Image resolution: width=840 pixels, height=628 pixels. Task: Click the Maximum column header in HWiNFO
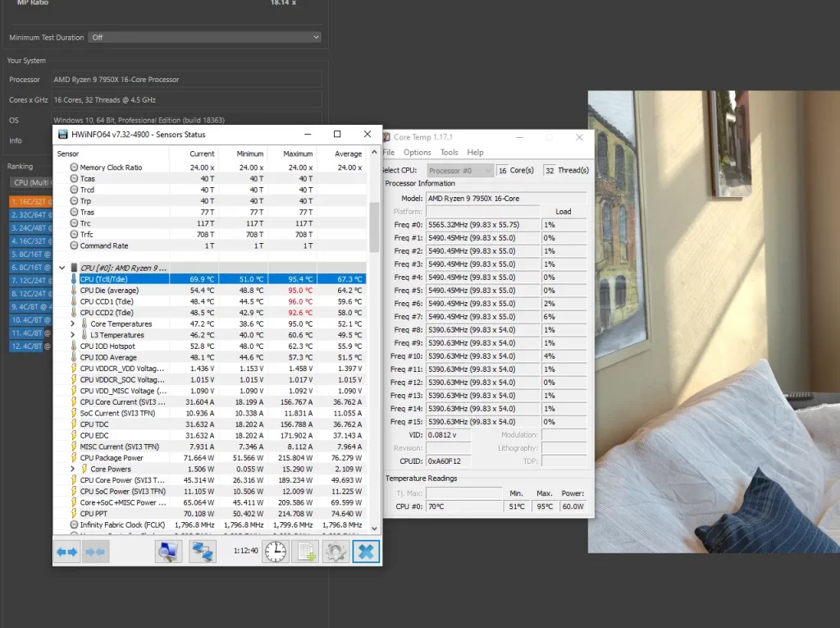(x=298, y=154)
